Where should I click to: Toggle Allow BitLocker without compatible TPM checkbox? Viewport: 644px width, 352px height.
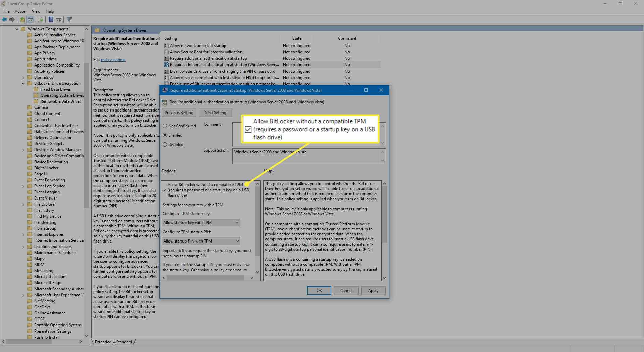click(164, 190)
